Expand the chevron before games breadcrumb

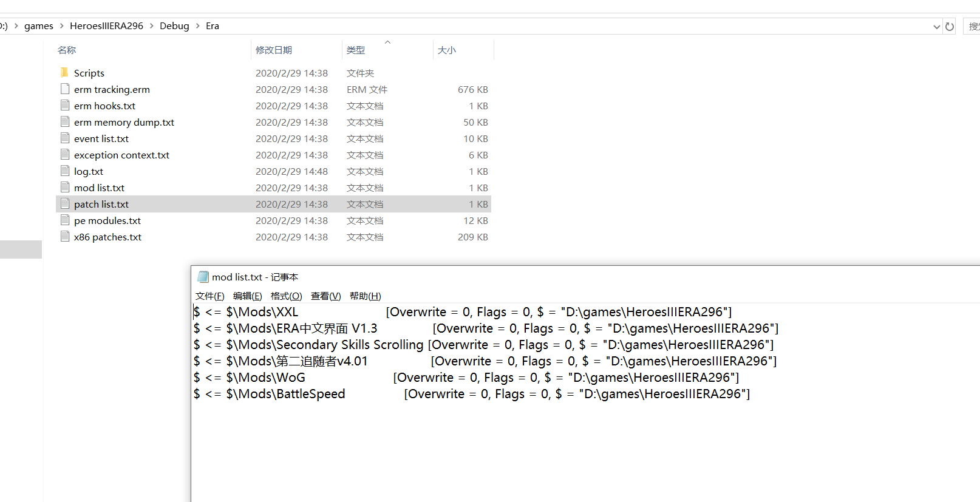pos(16,26)
